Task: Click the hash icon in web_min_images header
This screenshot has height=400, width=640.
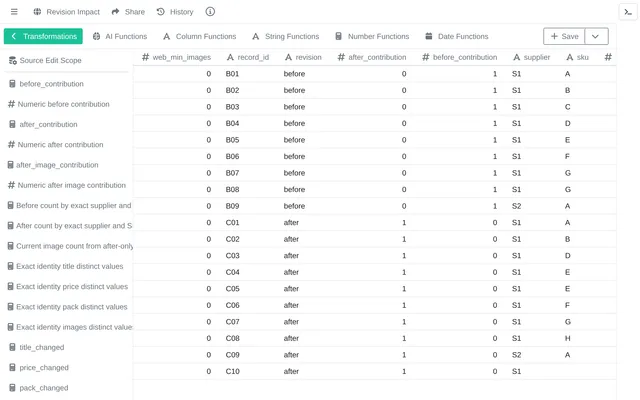Action: pyautogui.click(x=145, y=57)
